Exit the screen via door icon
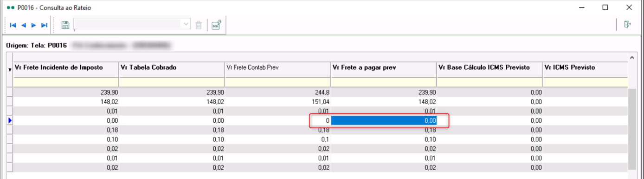This screenshot has width=644, height=179. tap(628, 24)
